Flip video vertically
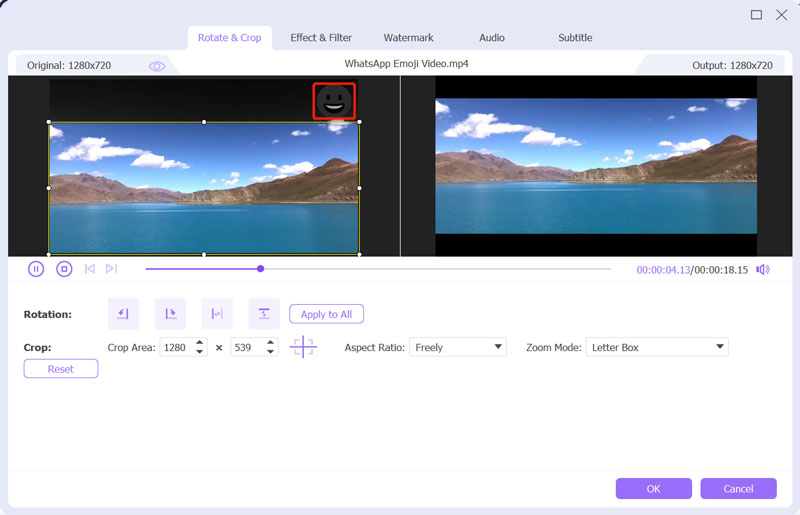This screenshot has height=515, width=800. click(x=264, y=313)
